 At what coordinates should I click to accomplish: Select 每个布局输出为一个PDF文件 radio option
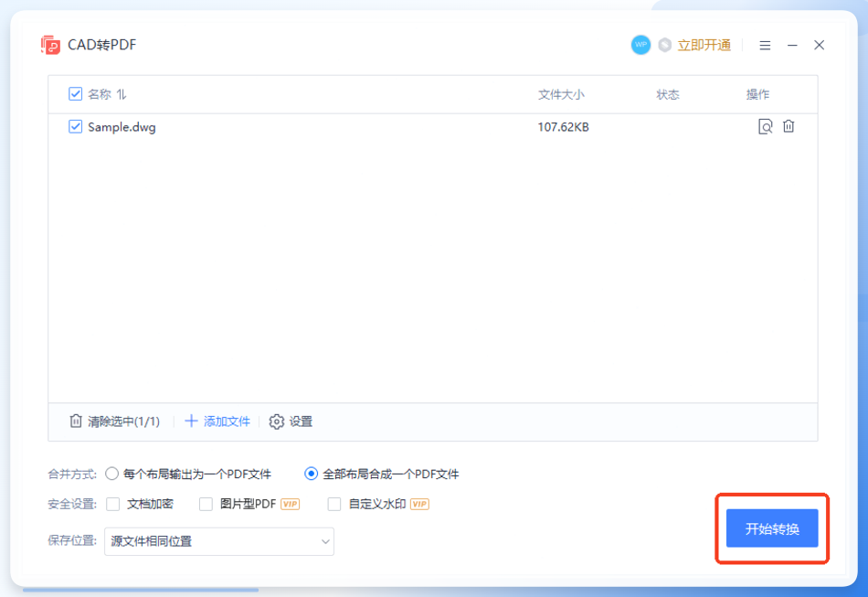click(111, 474)
